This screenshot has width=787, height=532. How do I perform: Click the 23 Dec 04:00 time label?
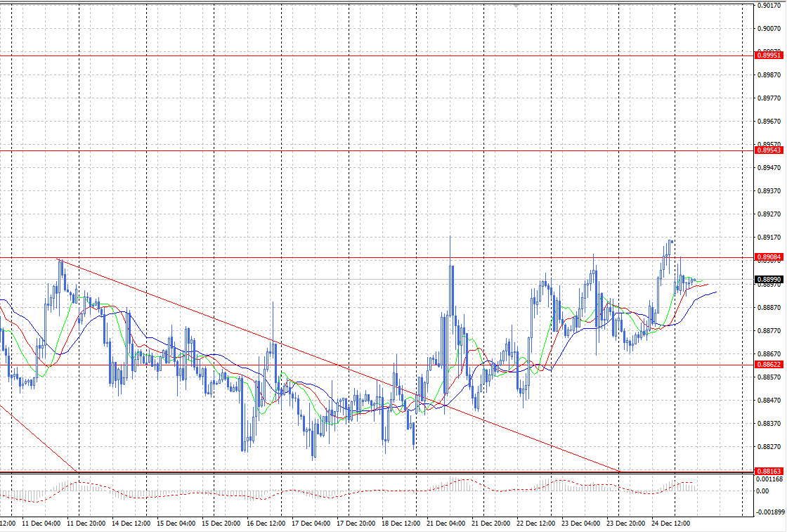tap(581, 524)
